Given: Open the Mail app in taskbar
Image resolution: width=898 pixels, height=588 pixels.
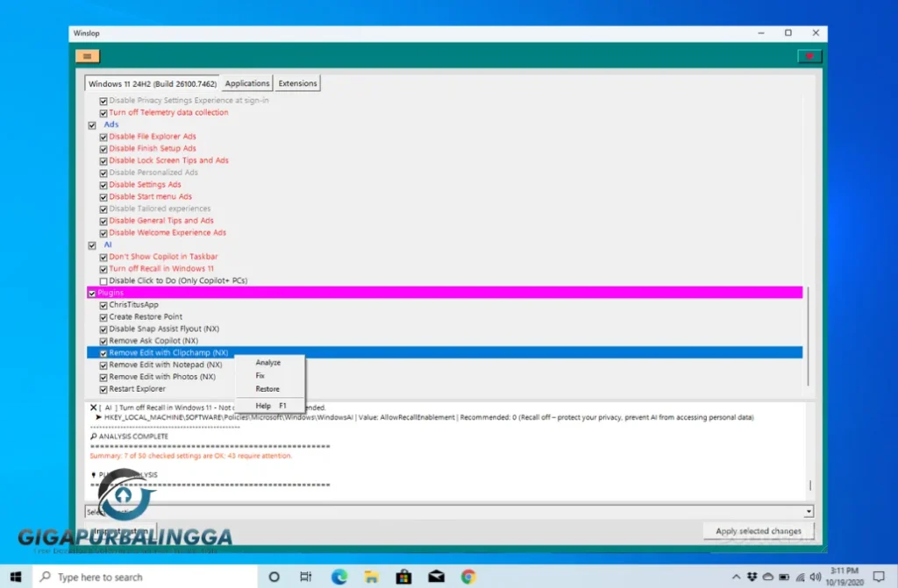Looking at the screenshot, I should (x=436, y=577).
